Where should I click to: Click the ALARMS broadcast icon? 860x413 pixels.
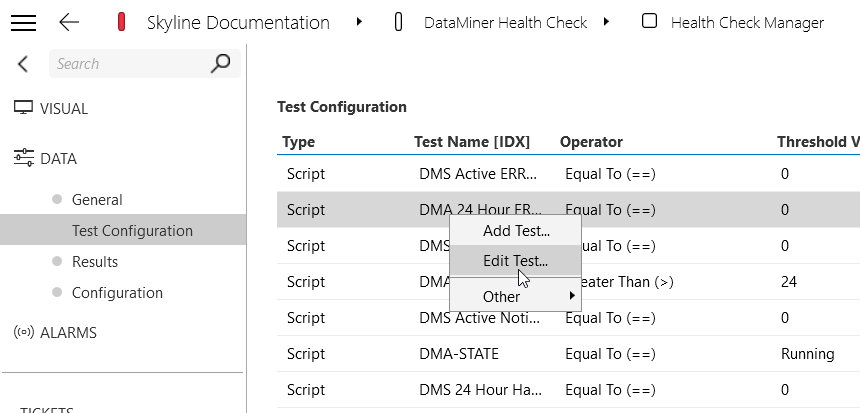pyautogui.click(x=24, y=332)
